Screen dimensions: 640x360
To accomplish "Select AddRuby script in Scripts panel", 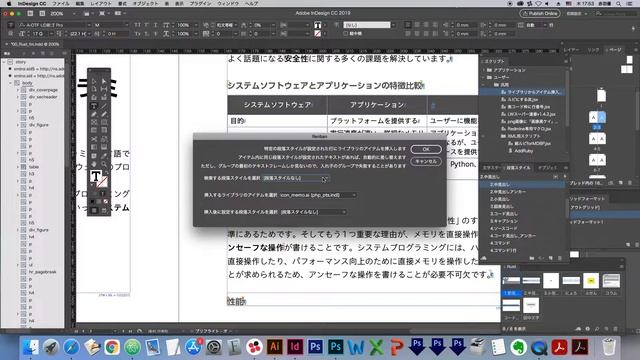I will [524, 151].
